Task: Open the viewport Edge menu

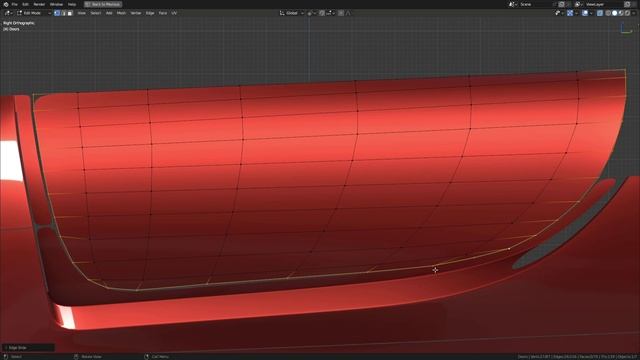Action: click(x=150, y=13)
